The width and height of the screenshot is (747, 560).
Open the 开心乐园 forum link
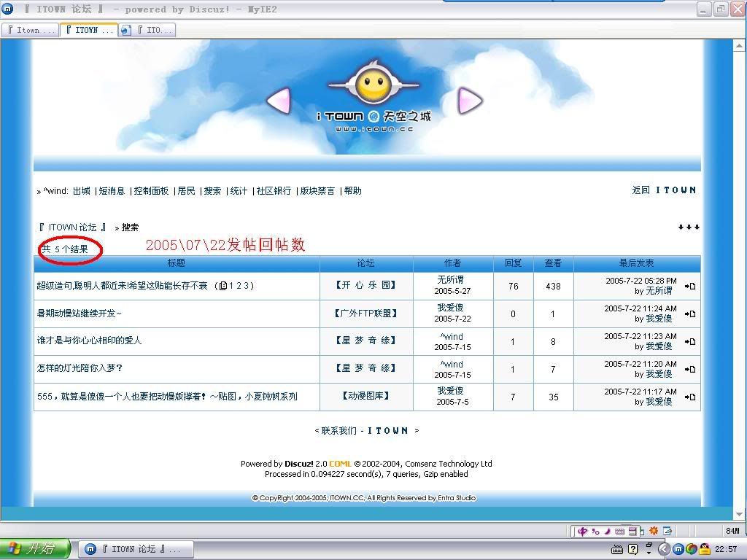coord(366,285)
